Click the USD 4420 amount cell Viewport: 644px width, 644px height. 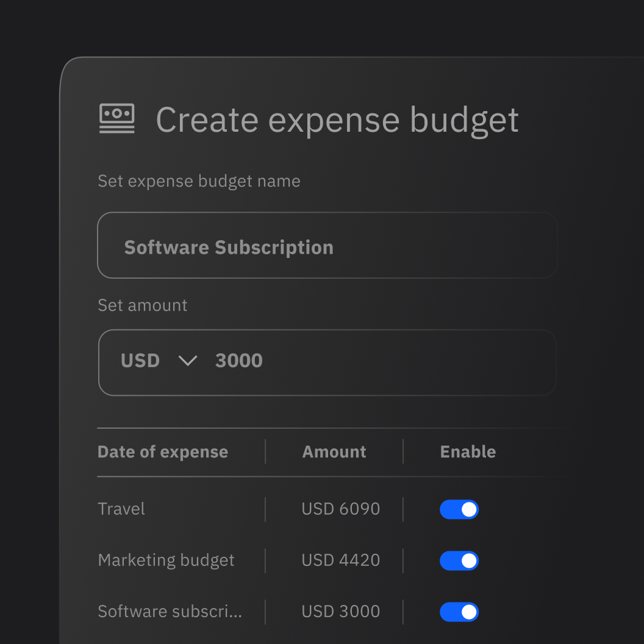[x=340, y=560]
